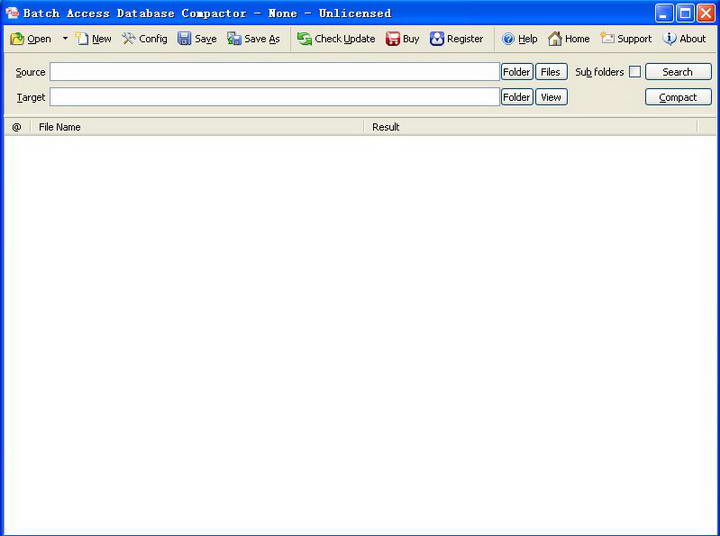This screenshot has height=536, width=720.
Task: Close the Batch Access Database Compactor window
Action: (x=706, y=13)
